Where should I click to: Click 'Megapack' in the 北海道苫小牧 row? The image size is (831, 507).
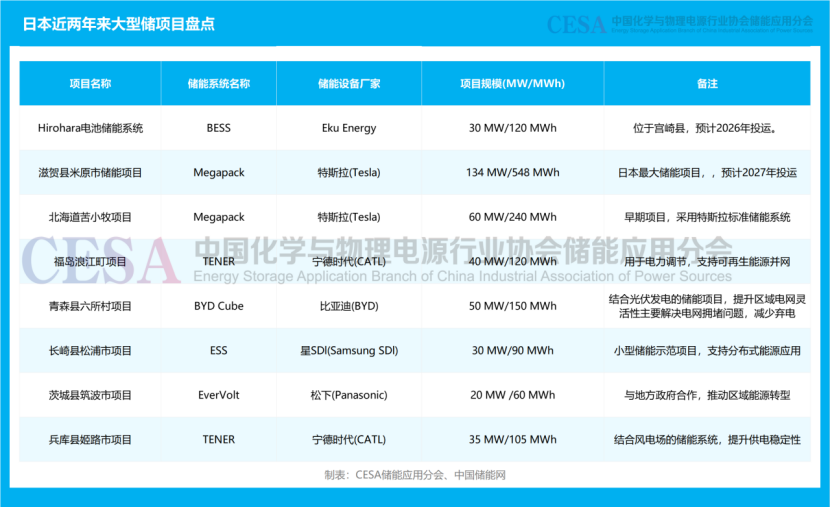pos(218,217)
